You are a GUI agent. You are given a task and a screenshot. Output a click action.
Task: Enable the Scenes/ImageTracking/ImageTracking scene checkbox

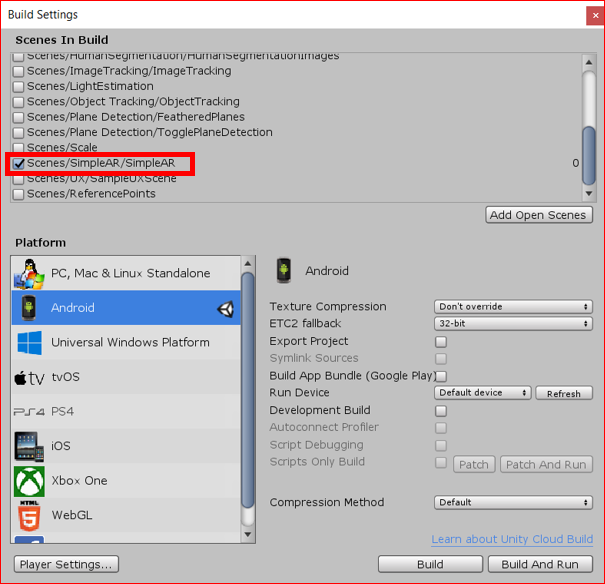[x=18, y=71]
